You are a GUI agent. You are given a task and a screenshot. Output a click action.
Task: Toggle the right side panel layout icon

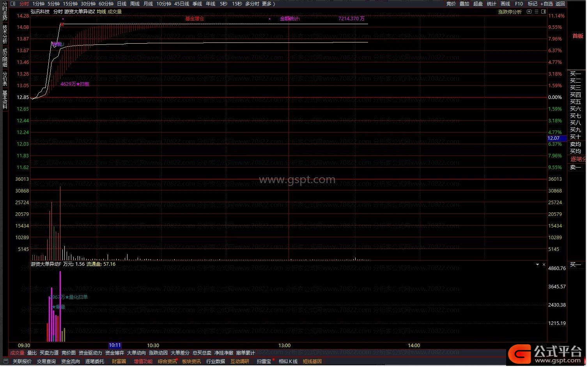pos(544,12)
